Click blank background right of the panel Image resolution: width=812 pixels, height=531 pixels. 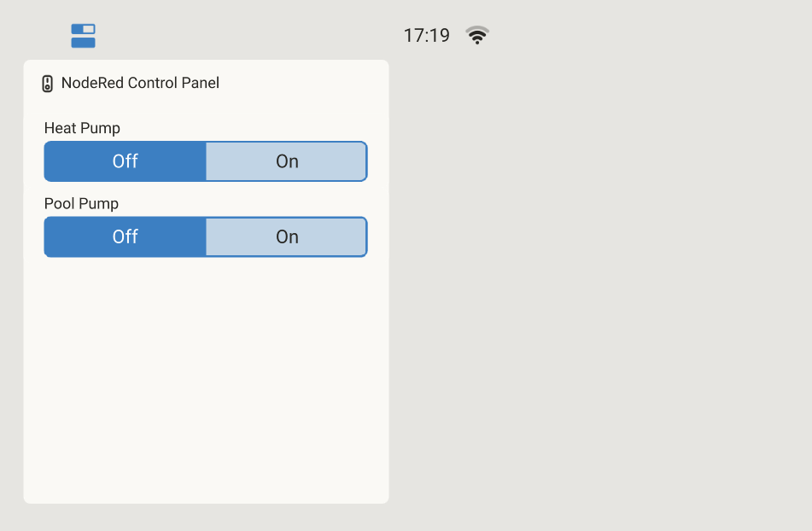click(x=598, y=299)
